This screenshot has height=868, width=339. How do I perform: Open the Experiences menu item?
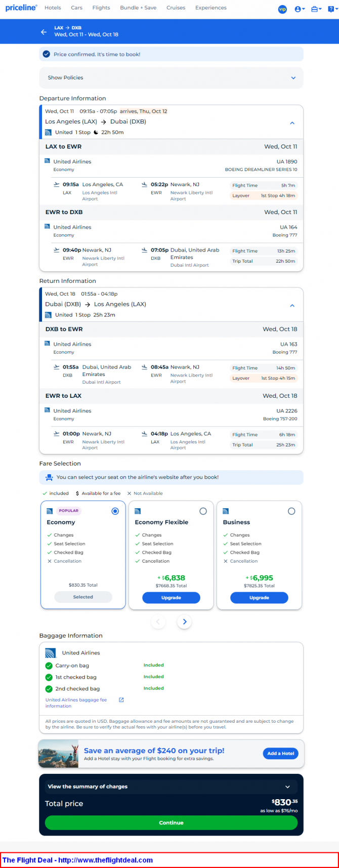pos(211,8)
